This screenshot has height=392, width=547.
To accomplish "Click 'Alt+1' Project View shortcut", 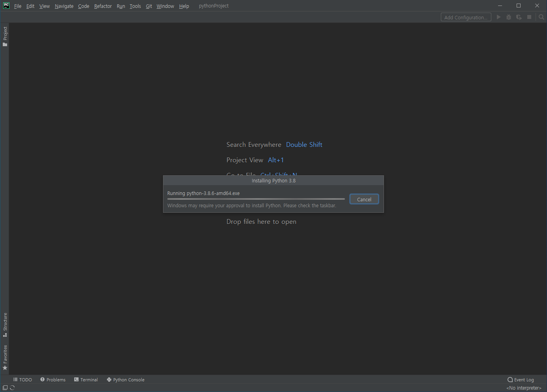I will point(276,160).
